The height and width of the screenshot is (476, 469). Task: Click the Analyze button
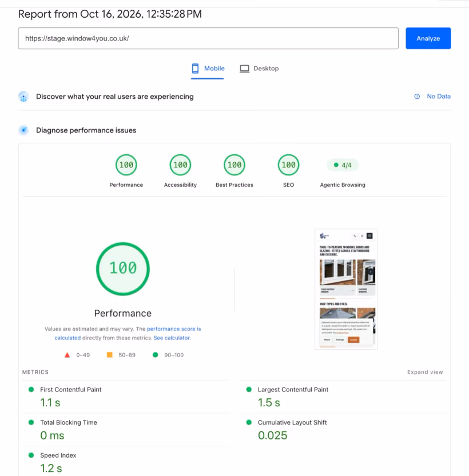click(x=428, y=38)
